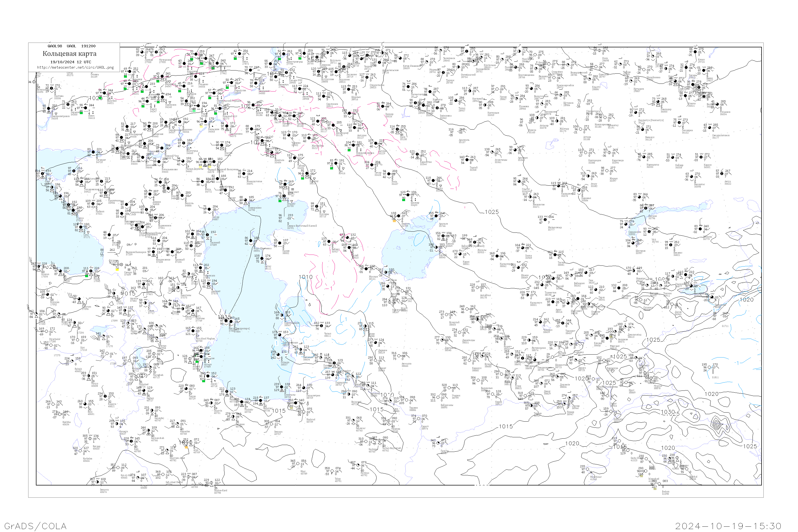Click the GrADS/COLA footer label
This screenshot has height=532, width=798.
click(35, 526)
